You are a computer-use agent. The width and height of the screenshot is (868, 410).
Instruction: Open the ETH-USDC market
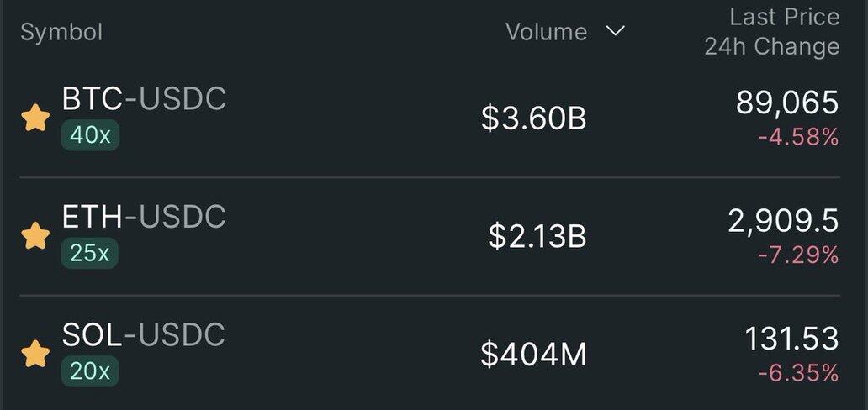(144, 218)
